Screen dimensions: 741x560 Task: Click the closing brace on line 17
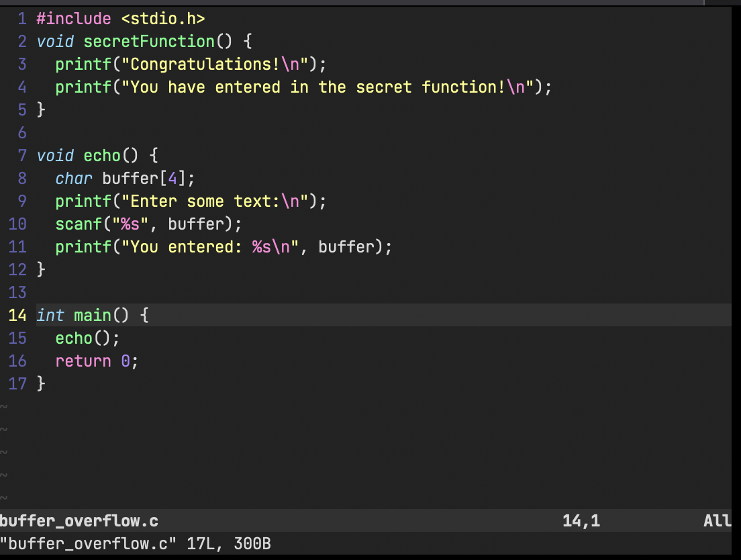(41, 383)
